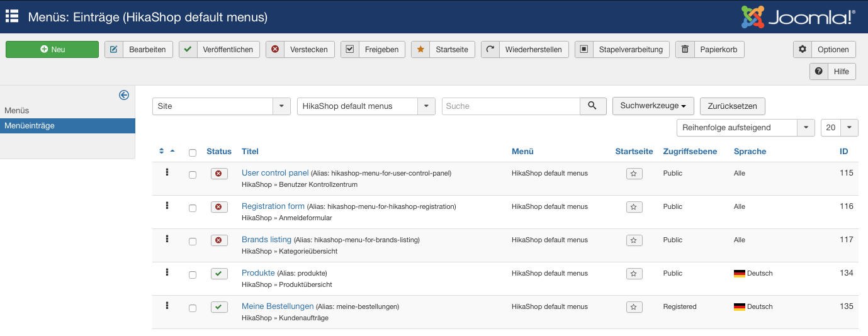Open the top-left menu grid icon
This screenshot has width=868, height=336.
point(12,16)
